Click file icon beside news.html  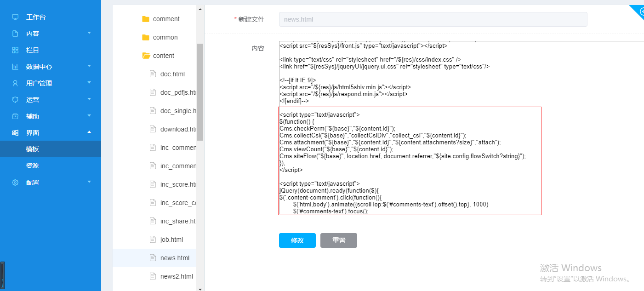tap(153, 258)
